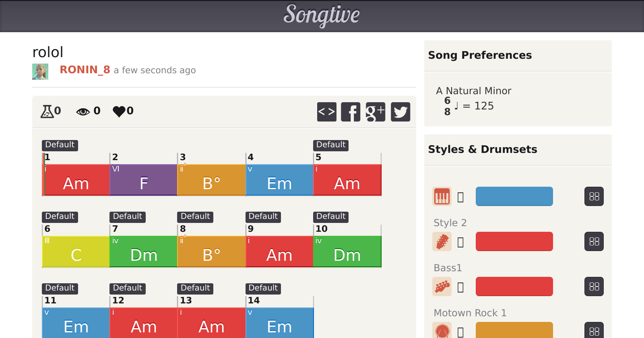Select the Style 2 guitar headstock icon

click(442, 242)
